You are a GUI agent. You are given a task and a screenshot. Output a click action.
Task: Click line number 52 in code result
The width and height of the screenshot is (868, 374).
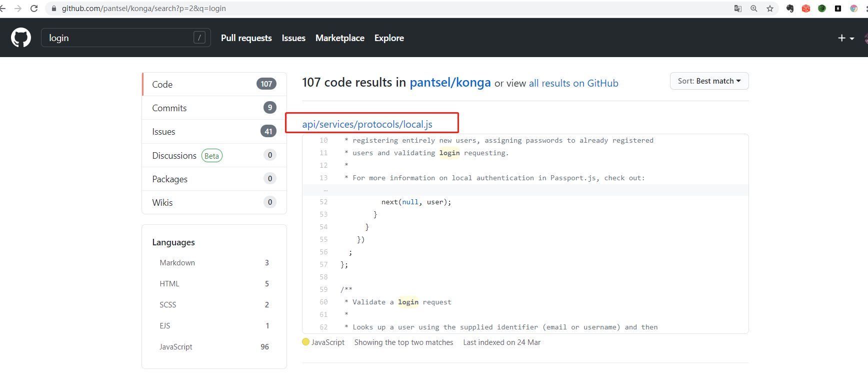323,202
